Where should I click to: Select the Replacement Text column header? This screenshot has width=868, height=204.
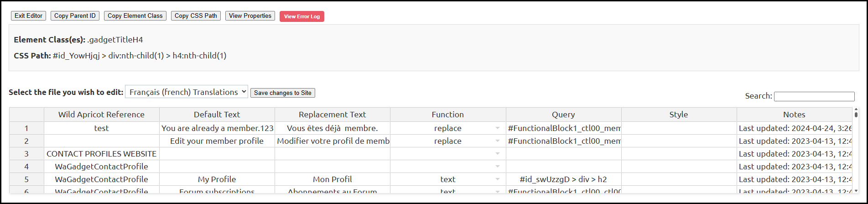[x=332, y=115]
